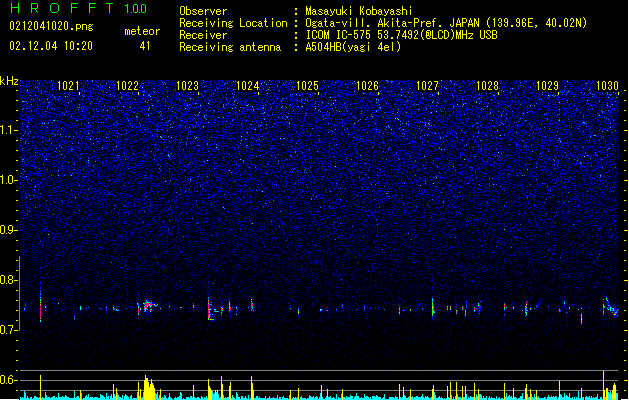
Task: Click the 'Receiving antenna' field label
Action: 230,47
